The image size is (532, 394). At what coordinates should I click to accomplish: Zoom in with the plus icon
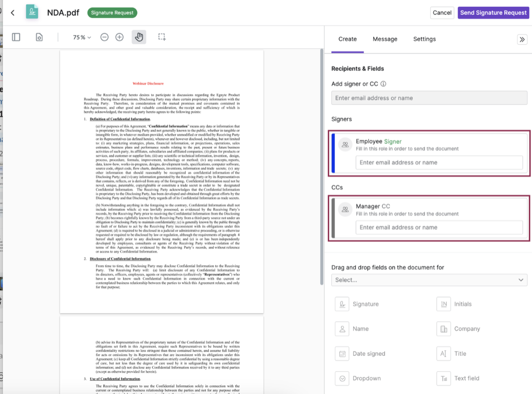click(119, 37)
